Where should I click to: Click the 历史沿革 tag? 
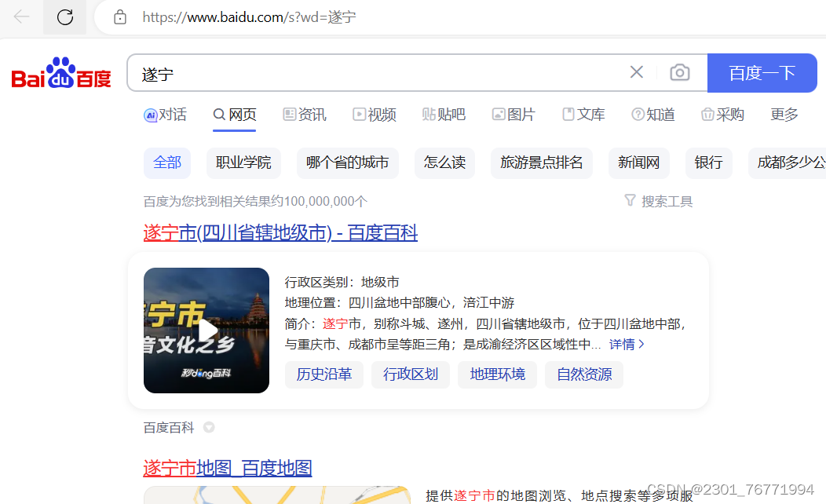[324, 374]
